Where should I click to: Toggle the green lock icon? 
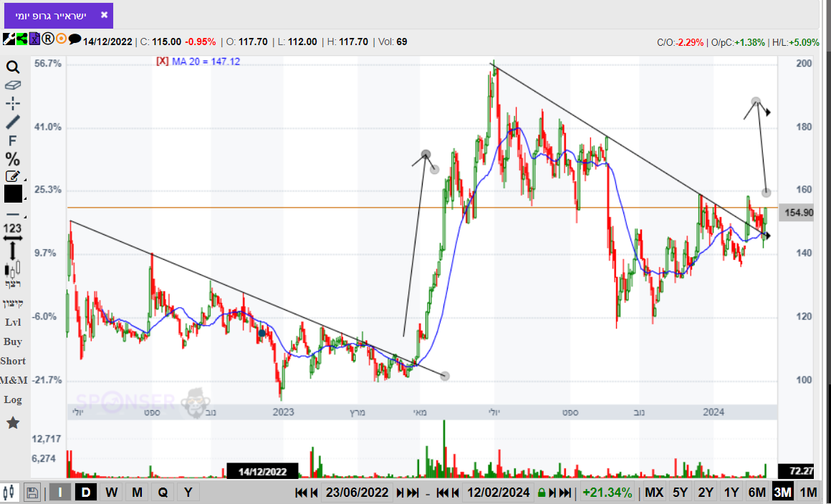click(x=542, y=493)
